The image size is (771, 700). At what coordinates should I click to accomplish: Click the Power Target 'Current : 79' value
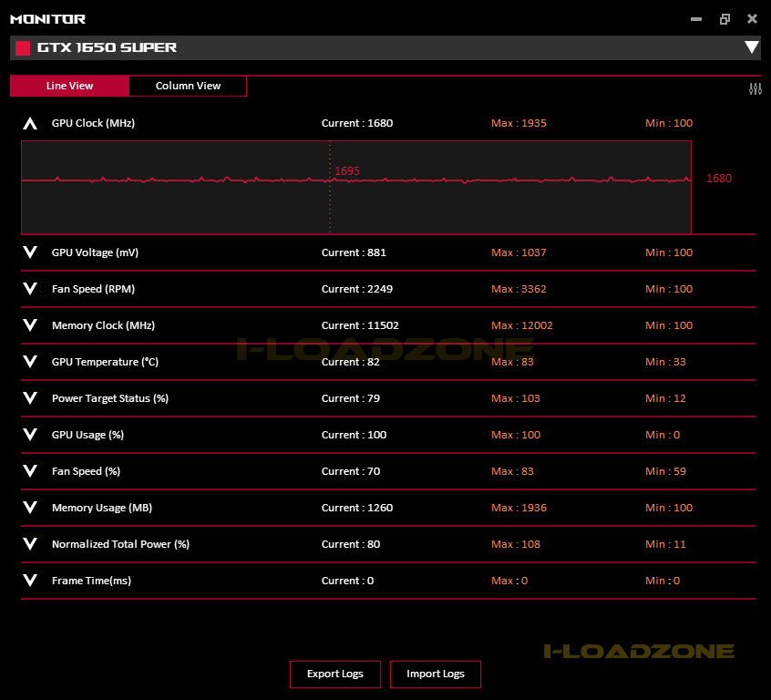[x=351, y=398]
